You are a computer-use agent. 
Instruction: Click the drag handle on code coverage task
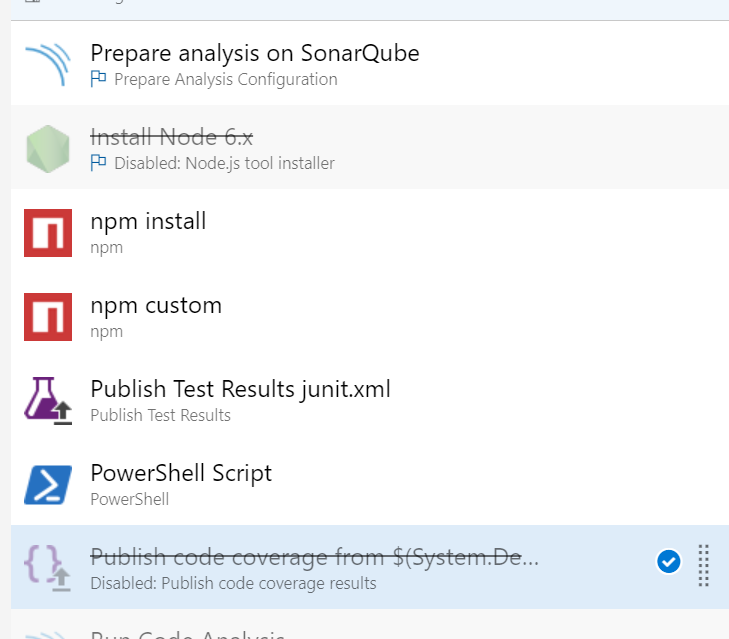pos(703,566)
